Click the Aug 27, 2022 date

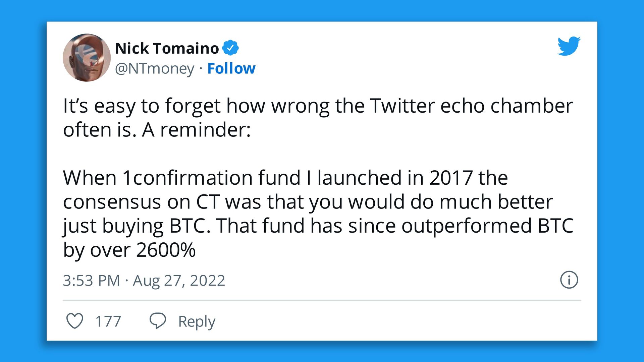179,281
